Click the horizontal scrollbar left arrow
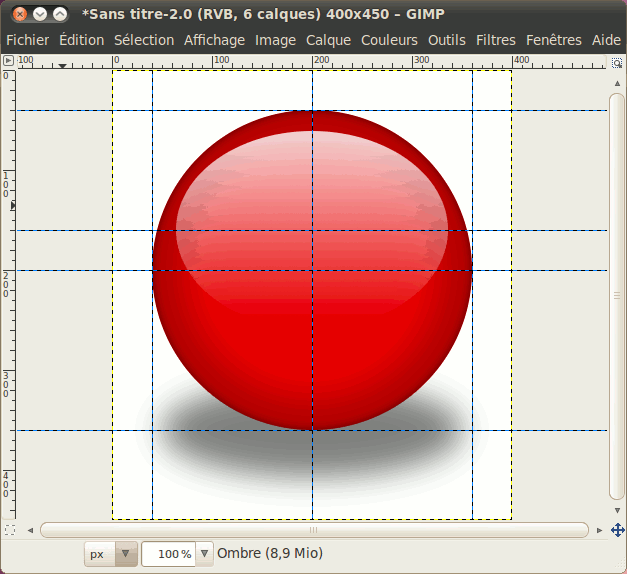 [x=30, y=530]
